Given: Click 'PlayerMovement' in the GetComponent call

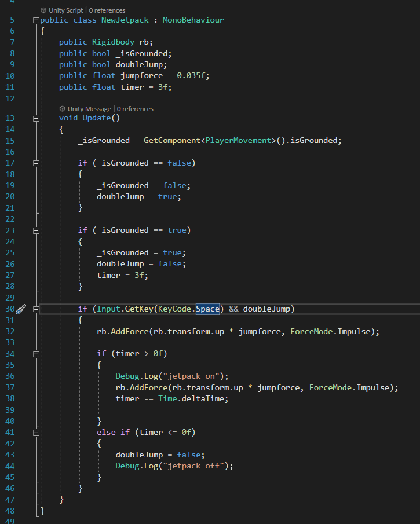Looking at the screenshot, I should 238,140.
